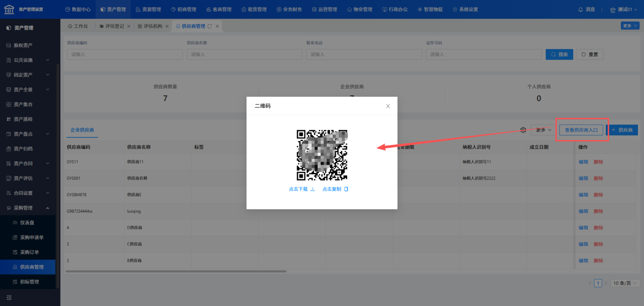This screenshot has height=306, width=644.
Task: Click the 搜索 button
Action: [x=559, y=54]
